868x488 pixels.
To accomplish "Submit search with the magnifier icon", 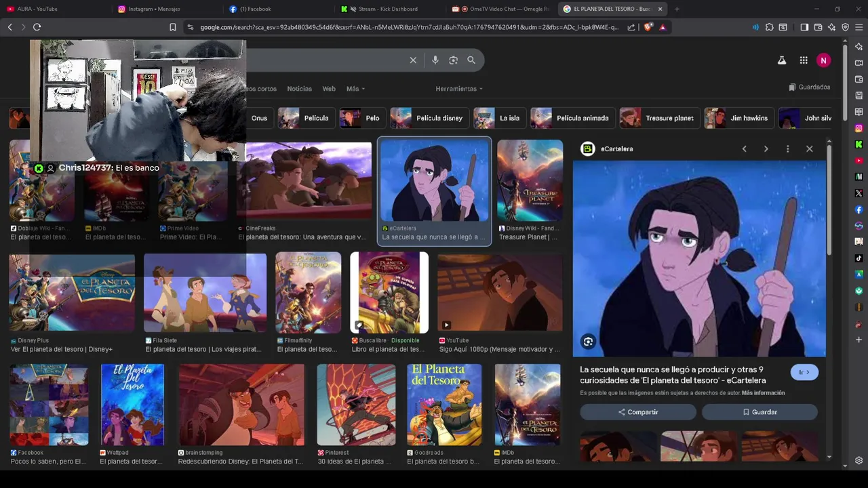I will (x=471, y=60).
